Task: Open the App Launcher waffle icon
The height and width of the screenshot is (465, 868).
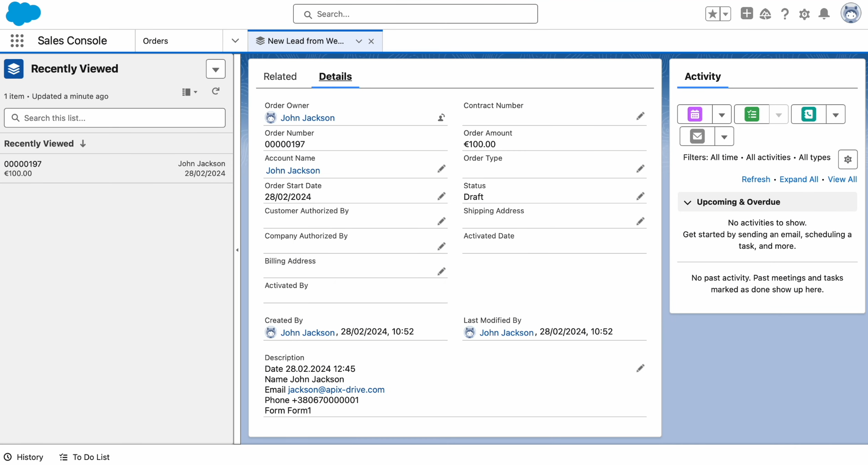Action: point(17,40)
